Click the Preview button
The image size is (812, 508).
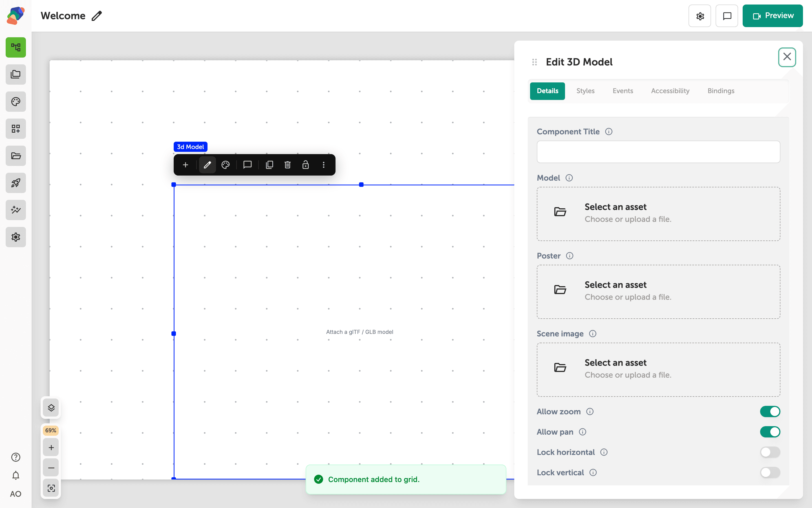tap(773, 16)
